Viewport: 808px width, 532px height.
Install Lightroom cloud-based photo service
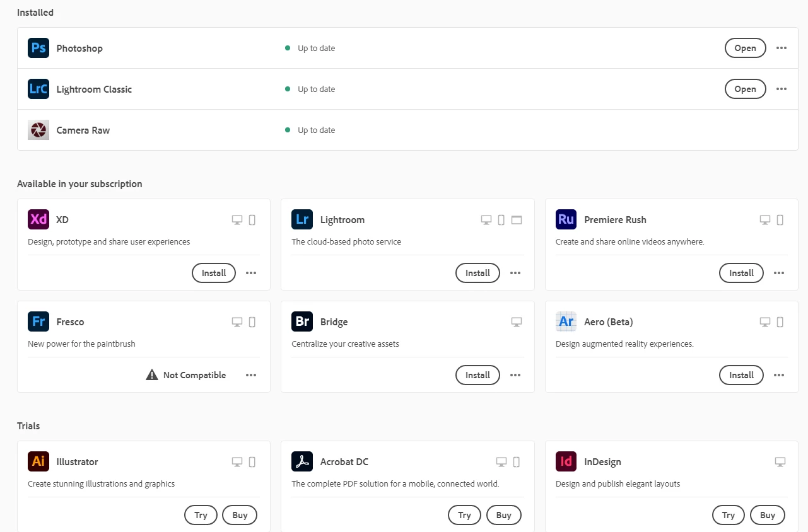tap(477, 273)
